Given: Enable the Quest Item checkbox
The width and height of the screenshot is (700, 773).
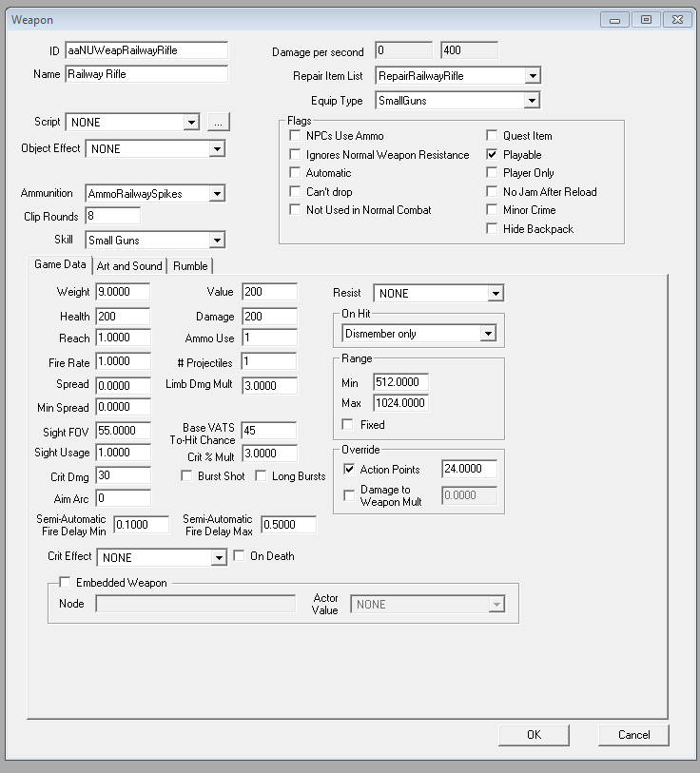Looking at the screenshot, I should point(493,136).
